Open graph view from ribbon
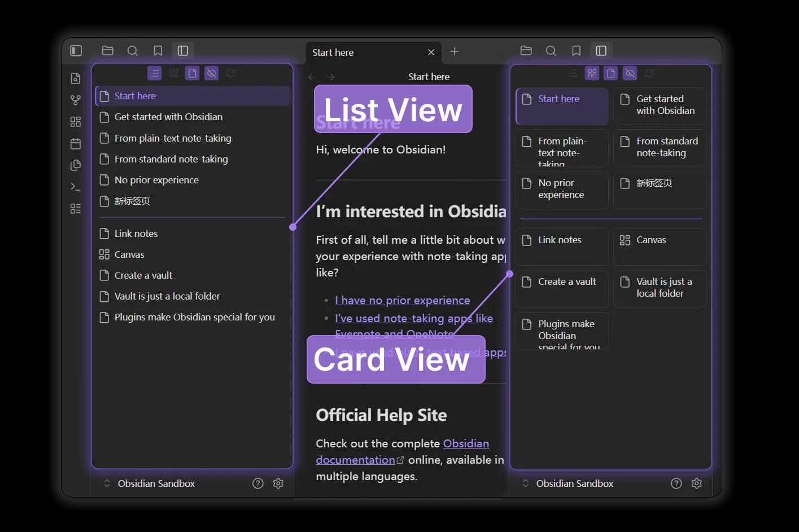The width and height of the screenshot is (799, 532). coord(76,100)
